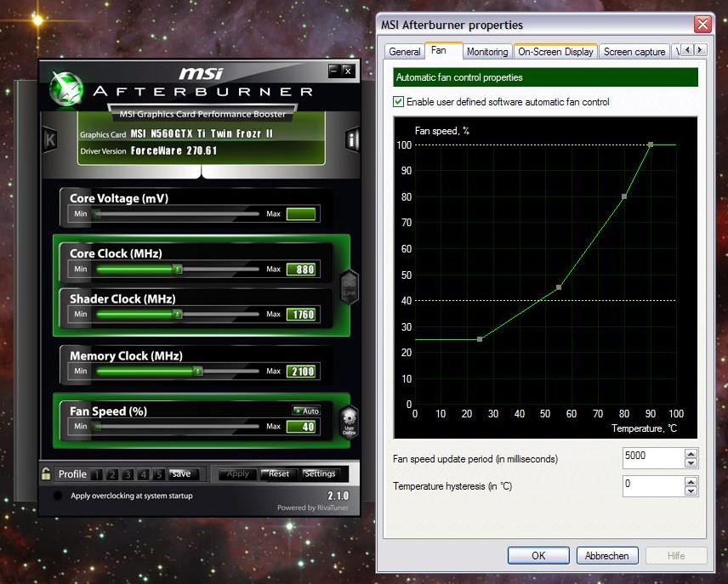Click the MSI Afterburner jet logo icon
This screenshot has width=728, height=584.
click(66, 88)
